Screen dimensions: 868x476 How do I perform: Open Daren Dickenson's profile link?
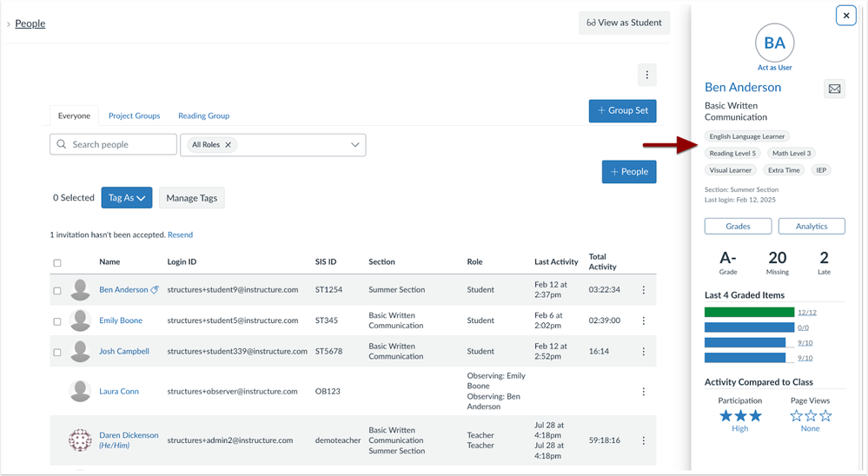click(x=129, y=435)
